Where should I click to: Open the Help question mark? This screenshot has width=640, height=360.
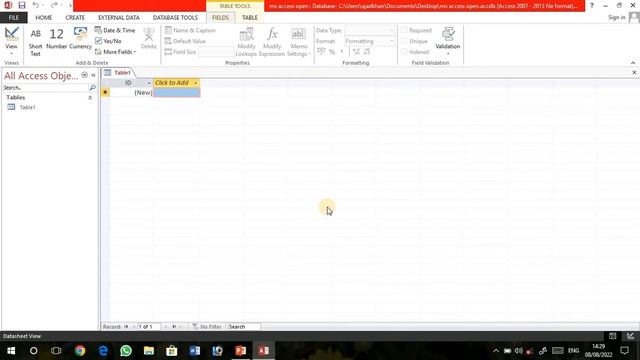[591, 5]
